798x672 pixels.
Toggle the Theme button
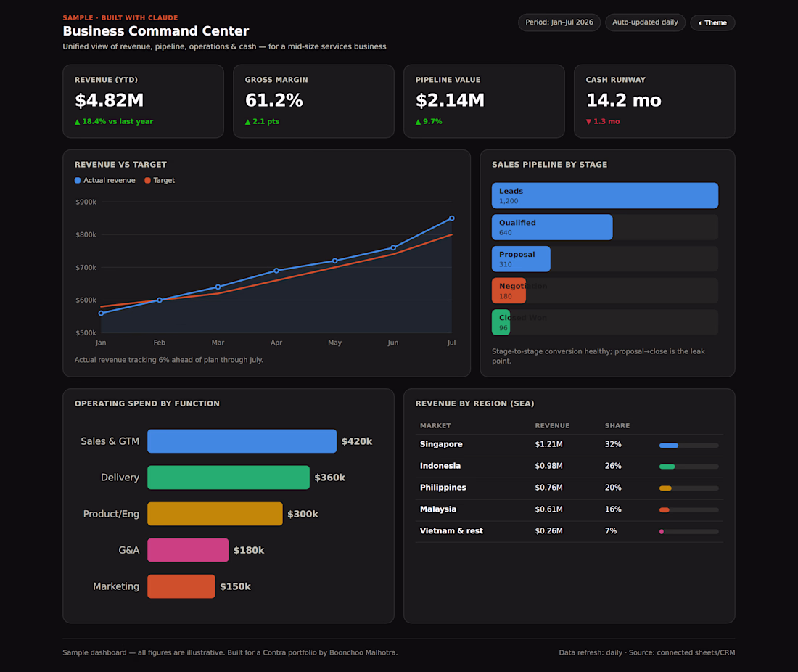712,22
